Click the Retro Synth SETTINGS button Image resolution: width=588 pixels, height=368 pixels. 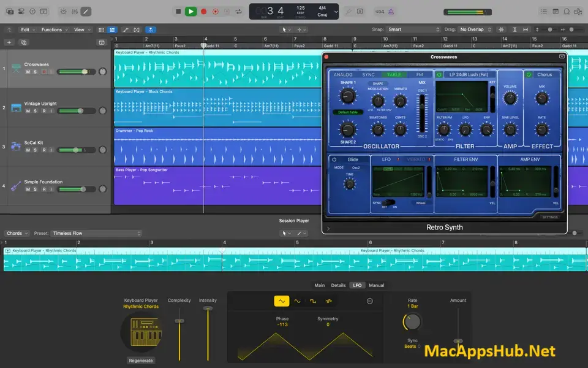tap(550, 217)
